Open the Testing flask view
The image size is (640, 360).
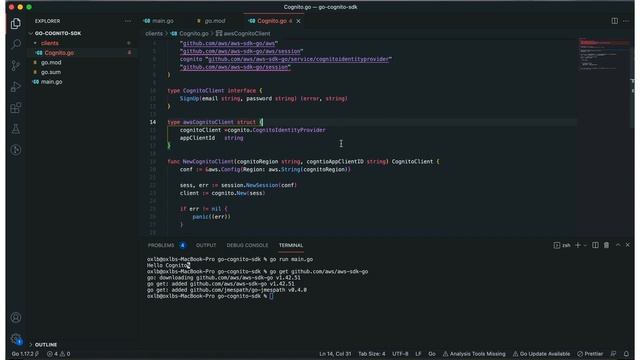(16, 129)
